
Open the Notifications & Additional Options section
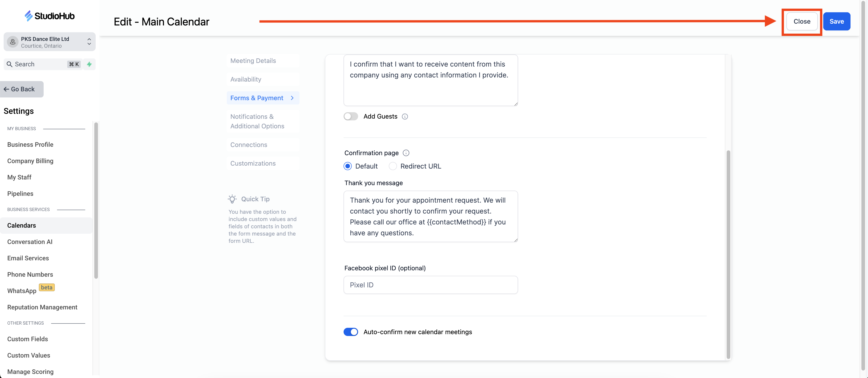coord(257,121)
